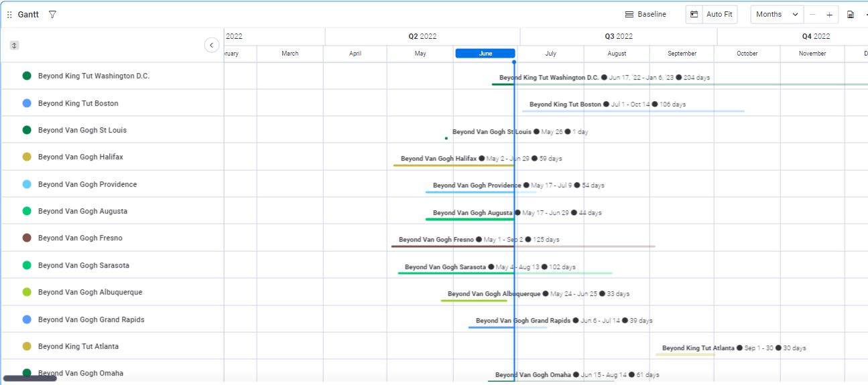Image resolution: width=868 pixels, height=385 pixels.
Task: Click the Q2 2022 quarter header
Action: tap(422, 36)
